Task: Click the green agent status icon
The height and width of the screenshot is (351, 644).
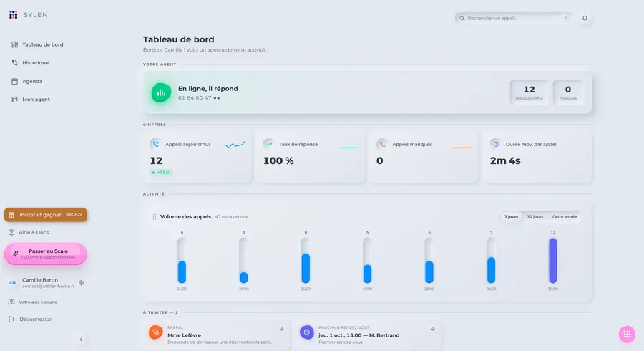Action: click(x=161, y=93)
